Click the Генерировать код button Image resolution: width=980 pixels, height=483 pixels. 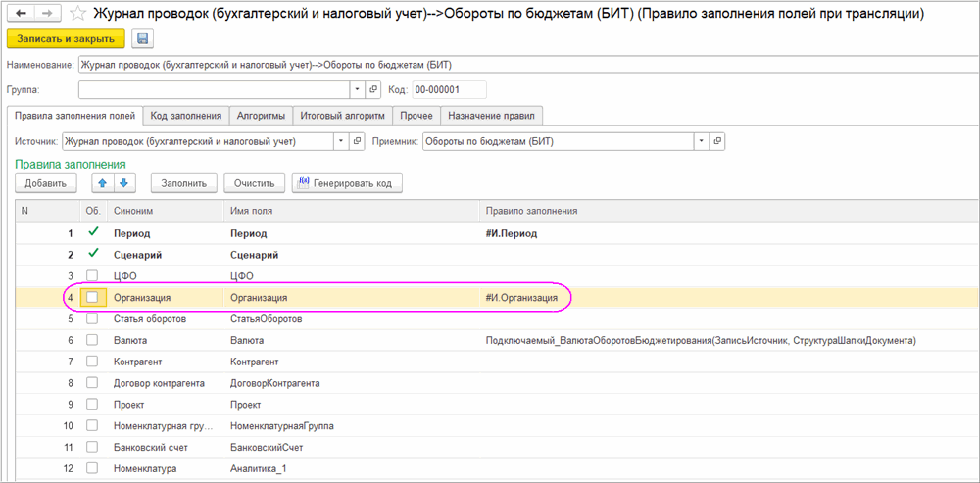pos(347,183)
